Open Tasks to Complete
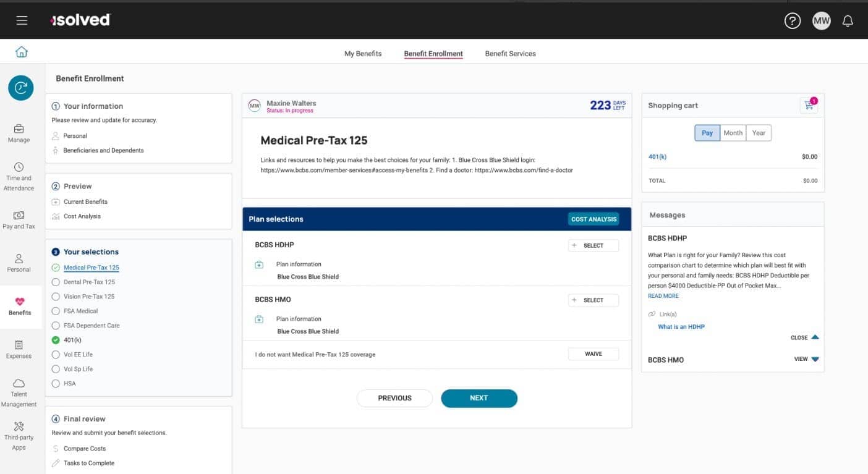This screenshot has width=868, height=474. tap(89, 463)
